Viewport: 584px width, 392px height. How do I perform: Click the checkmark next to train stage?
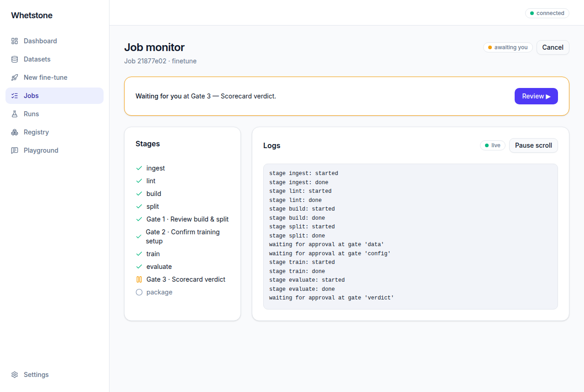coord(139,254)
